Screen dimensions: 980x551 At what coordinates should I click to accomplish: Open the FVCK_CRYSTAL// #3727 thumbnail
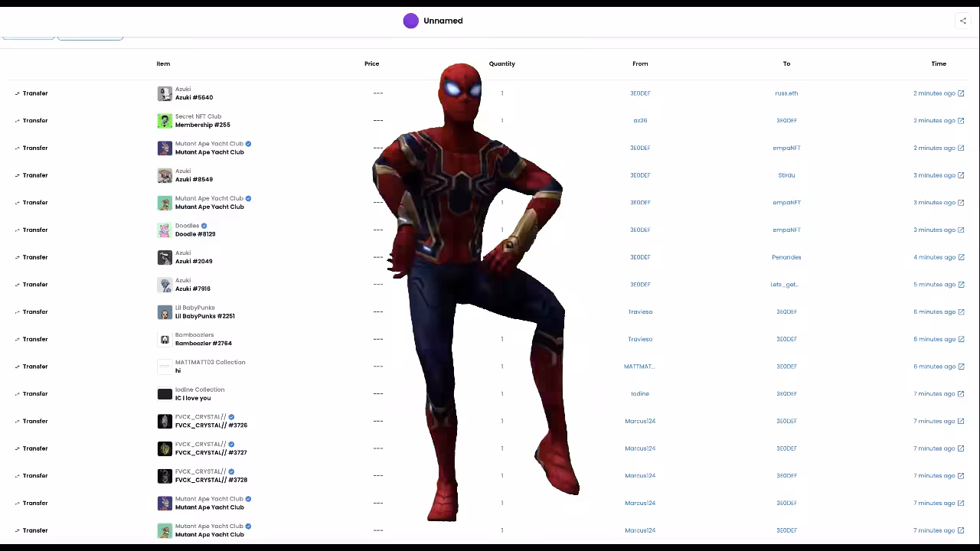[165, 448]
